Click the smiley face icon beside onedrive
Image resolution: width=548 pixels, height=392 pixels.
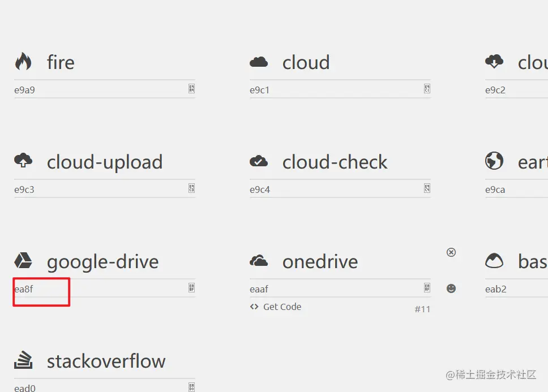coord(451,288)
